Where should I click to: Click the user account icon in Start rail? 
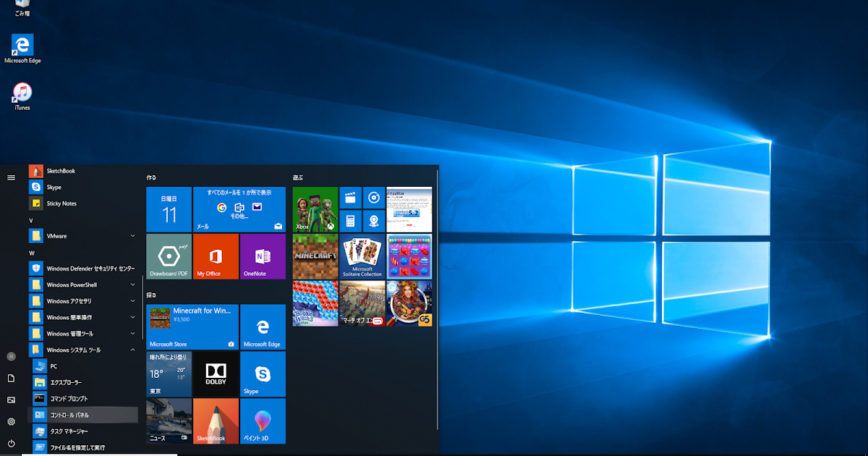(x=11, y=356)
